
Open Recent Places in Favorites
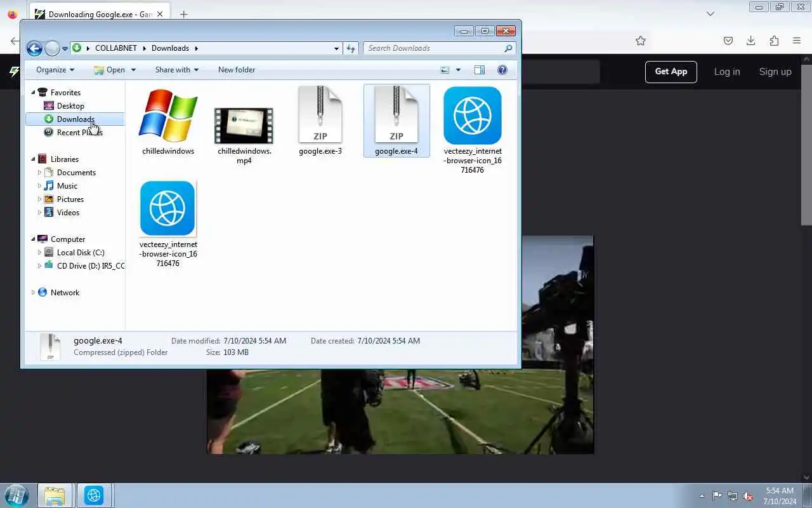click(x=79, y=133)
